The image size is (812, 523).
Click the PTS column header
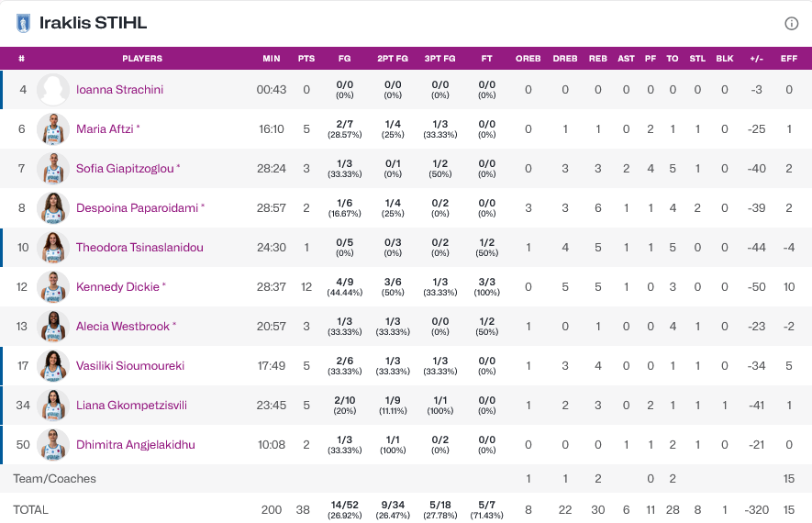tap(306, 59)
